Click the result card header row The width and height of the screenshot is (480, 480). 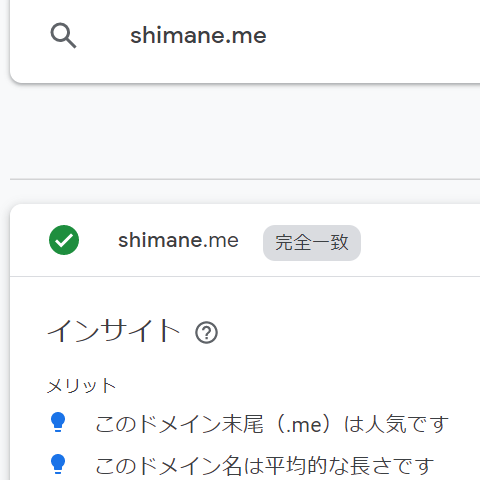[x=245, y=240]
